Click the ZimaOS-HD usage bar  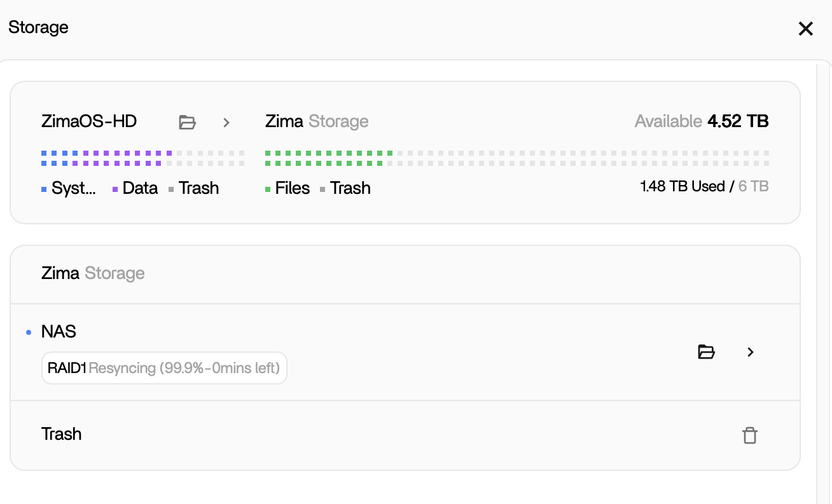click(x=142, y=158)
